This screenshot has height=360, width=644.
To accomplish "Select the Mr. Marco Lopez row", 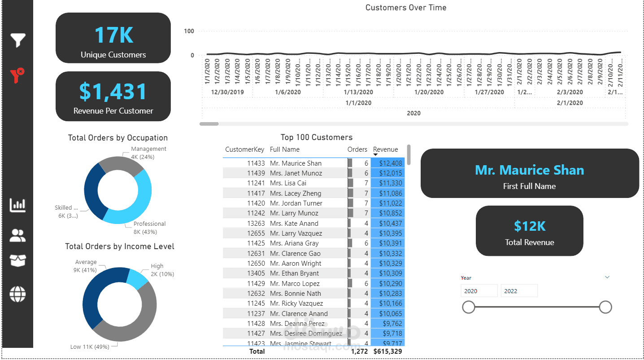I will [x=313, y=283].
